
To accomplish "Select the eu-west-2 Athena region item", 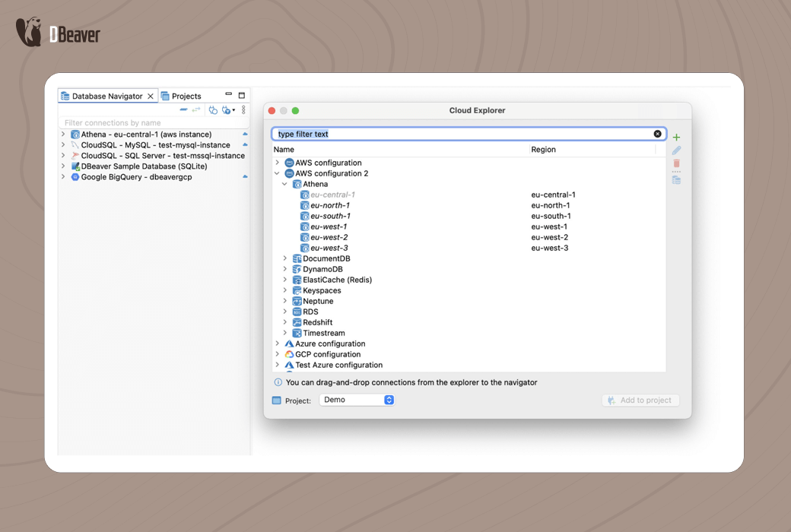I will (x=329, y=237).
